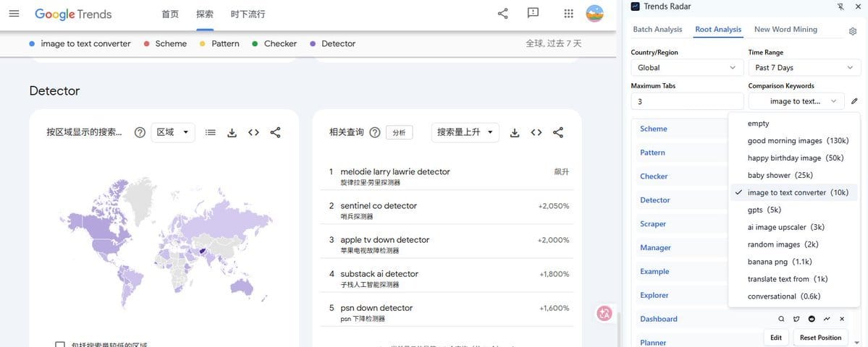Open the Google account avatar
Image resolution: width=868 pixels, height=347 pixels.
click(x=594, y=14)
